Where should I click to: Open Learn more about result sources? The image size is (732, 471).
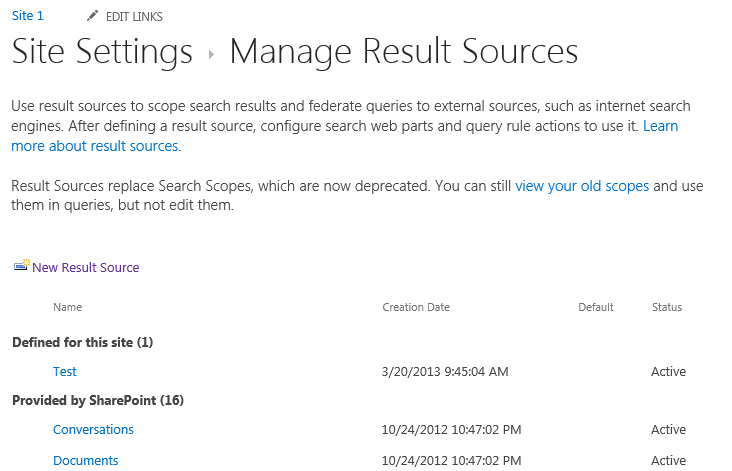click(345, 136)
